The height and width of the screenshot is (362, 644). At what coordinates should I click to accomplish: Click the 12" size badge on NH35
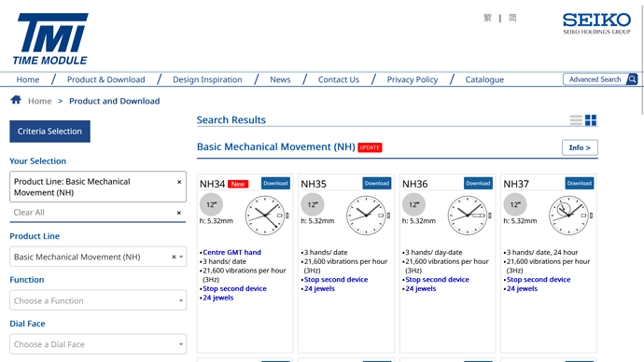[x=313, y=204]
